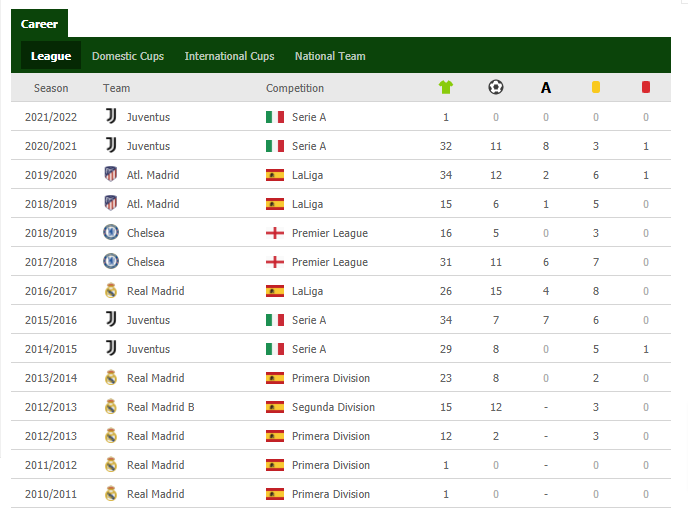
Task: Open the Segunda Division competition link
Action: (333, 407)
